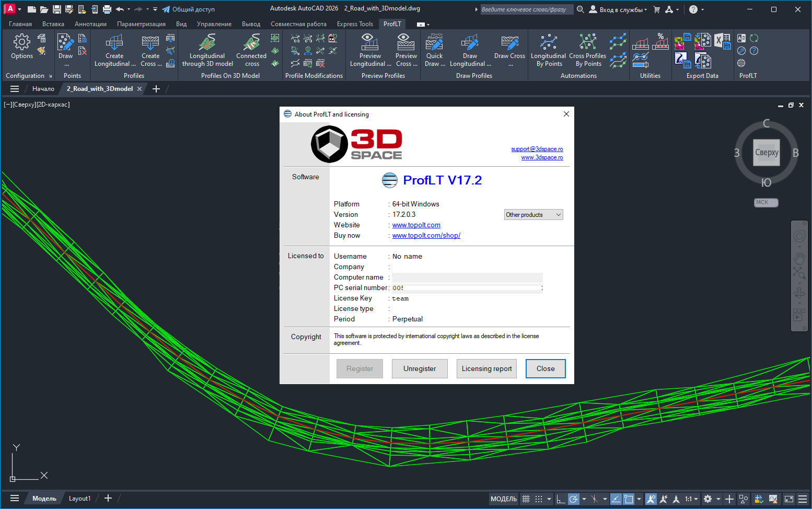Open the www.topolt.com website link
The image size is (812, 509).
pyautogui.click(x=416, y=225)
